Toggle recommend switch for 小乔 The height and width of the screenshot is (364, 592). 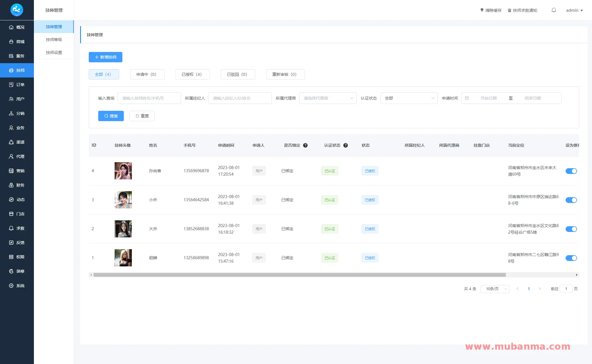(571, 200)
